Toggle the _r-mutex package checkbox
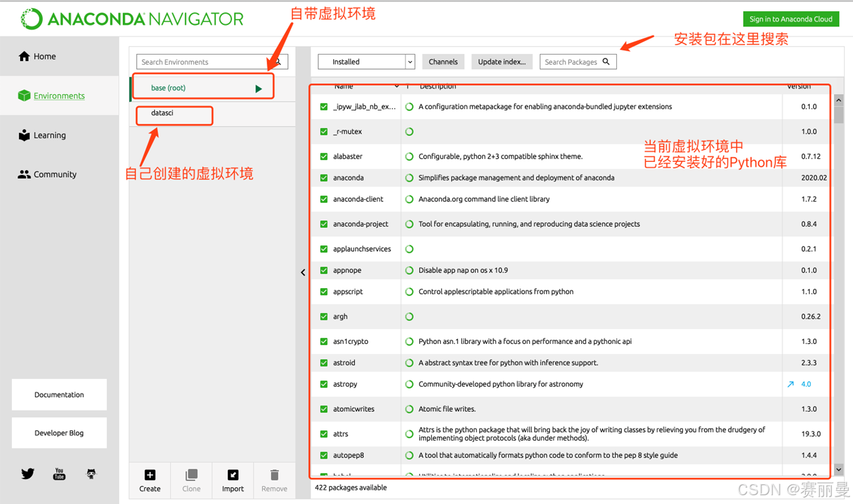Viewport: 853px width, 504px height. point(324,132)
